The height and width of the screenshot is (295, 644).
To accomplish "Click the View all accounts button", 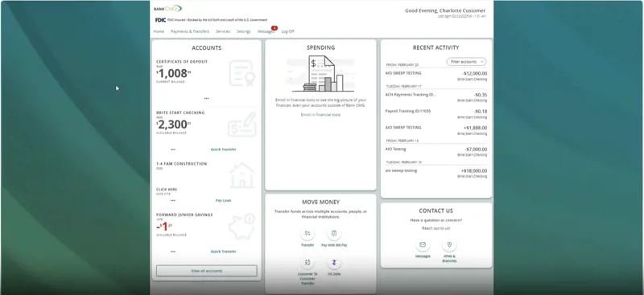I will point(207,271).
